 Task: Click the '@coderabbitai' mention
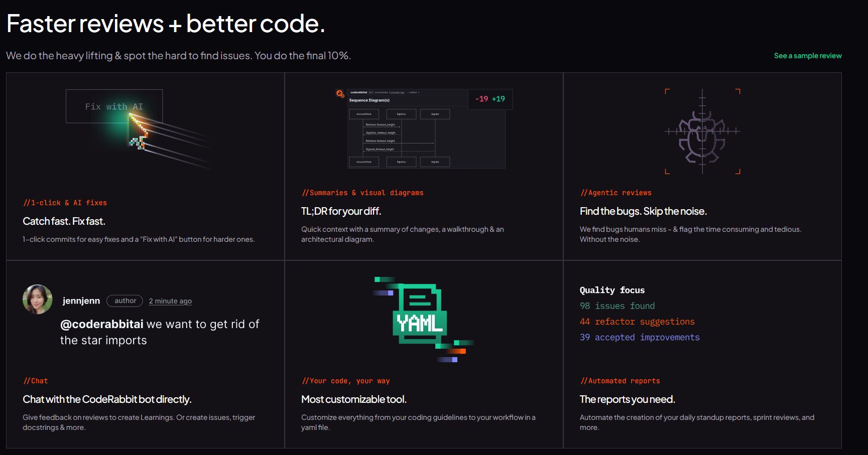tap(102, 324)
